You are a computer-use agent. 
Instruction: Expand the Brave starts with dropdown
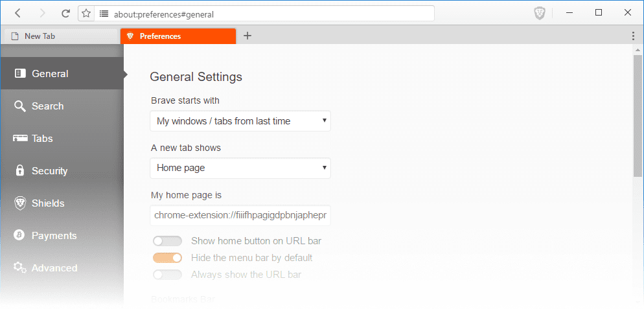click(x=240, y=121)
